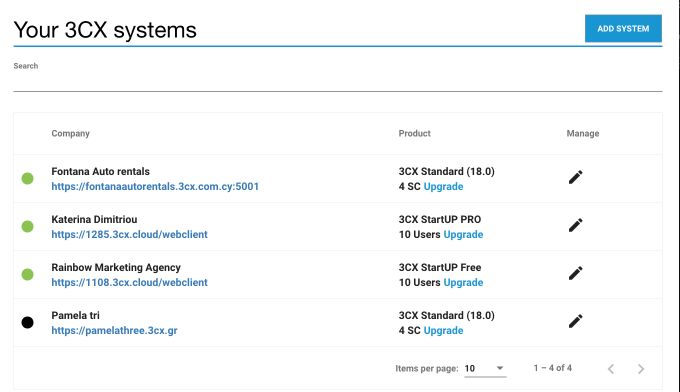Edit Pamela tri system pencil icon
The image size is (680, 392).
[x=575, y=321]
